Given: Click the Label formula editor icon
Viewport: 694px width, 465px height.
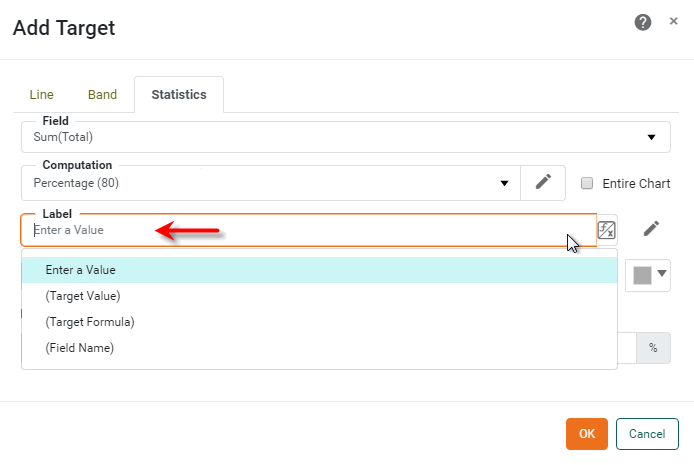Looking at the screenshot, I should pyautogui.click(x=606, y=230).
